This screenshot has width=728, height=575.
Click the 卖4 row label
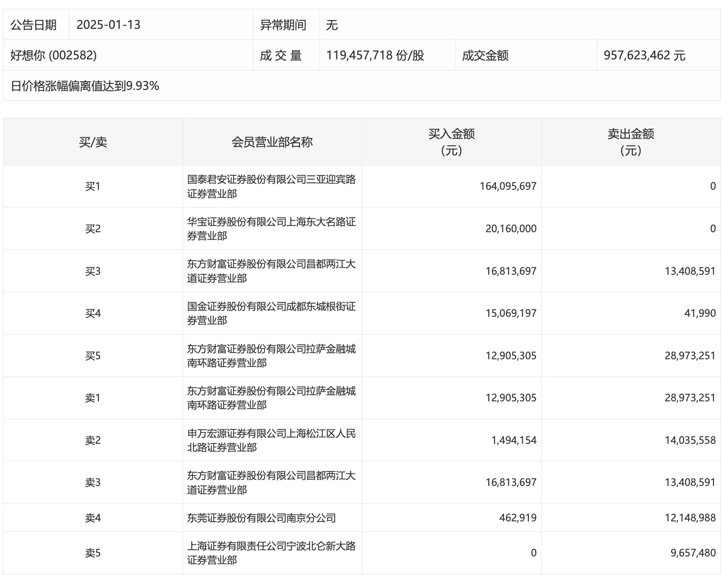click(93, 518)
